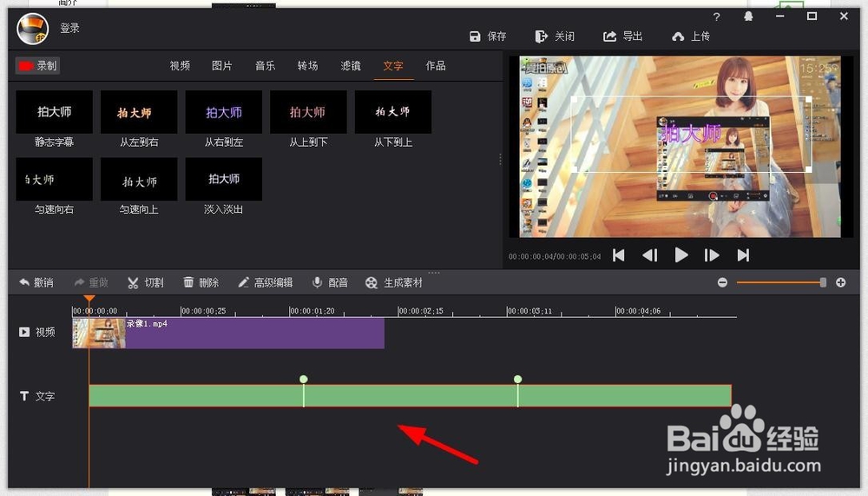868x496 pixels.
Task: Select the 文字 tab
Action: [x=393, y=65]
